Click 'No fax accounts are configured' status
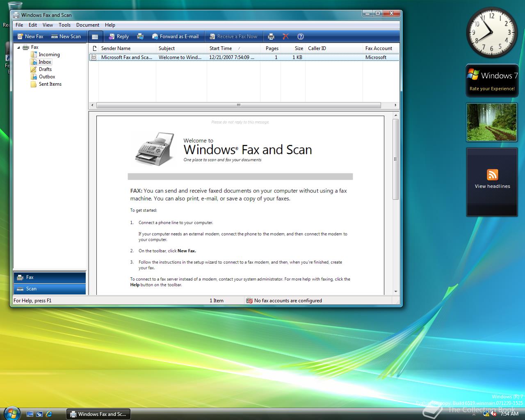 284,301
